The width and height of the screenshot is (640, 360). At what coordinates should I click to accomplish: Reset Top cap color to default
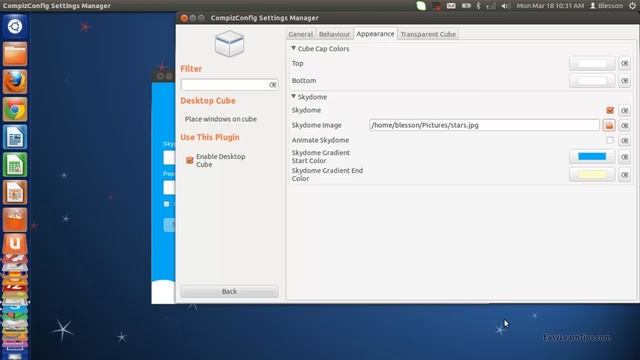point(624,63)
